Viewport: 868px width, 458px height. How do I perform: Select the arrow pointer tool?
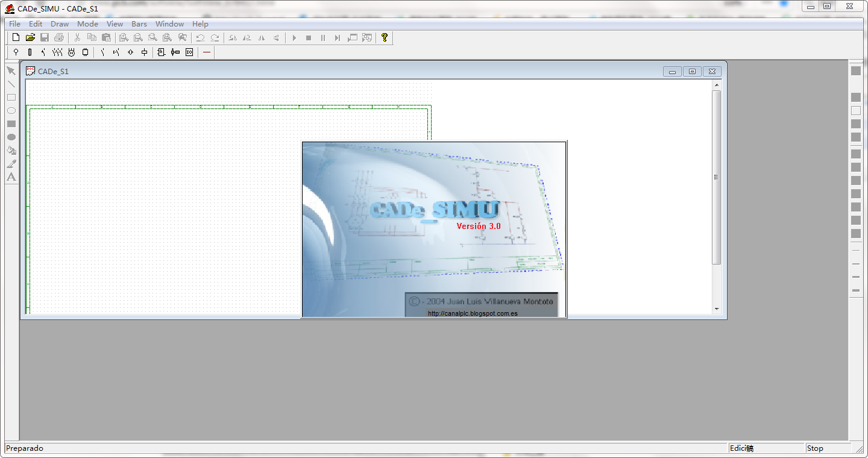pyautogui.click(x=11, y=71)
